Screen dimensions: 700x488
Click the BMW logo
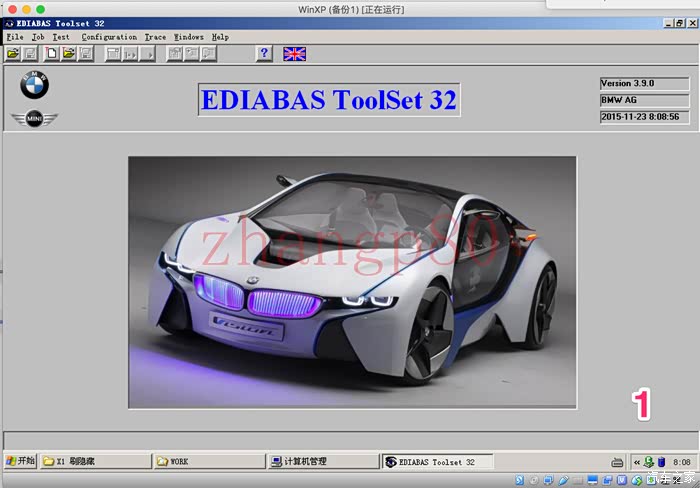pyautogui.click(x=34, y=87)
